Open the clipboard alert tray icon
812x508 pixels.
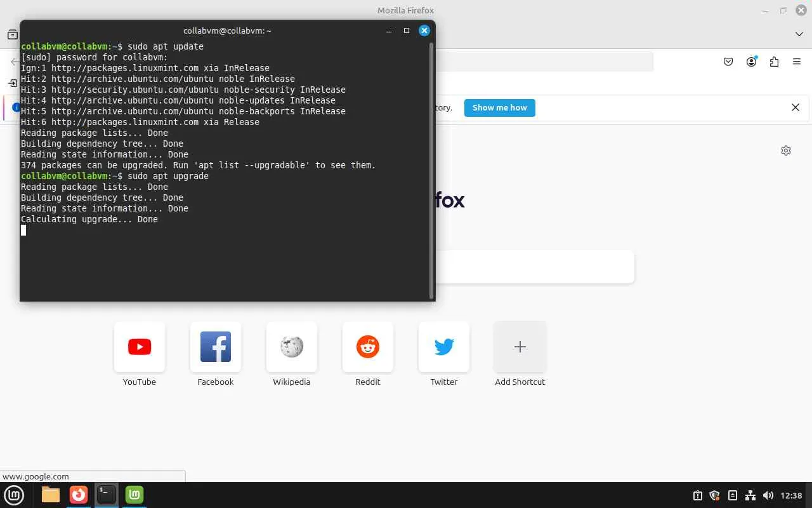pos(698,495)
